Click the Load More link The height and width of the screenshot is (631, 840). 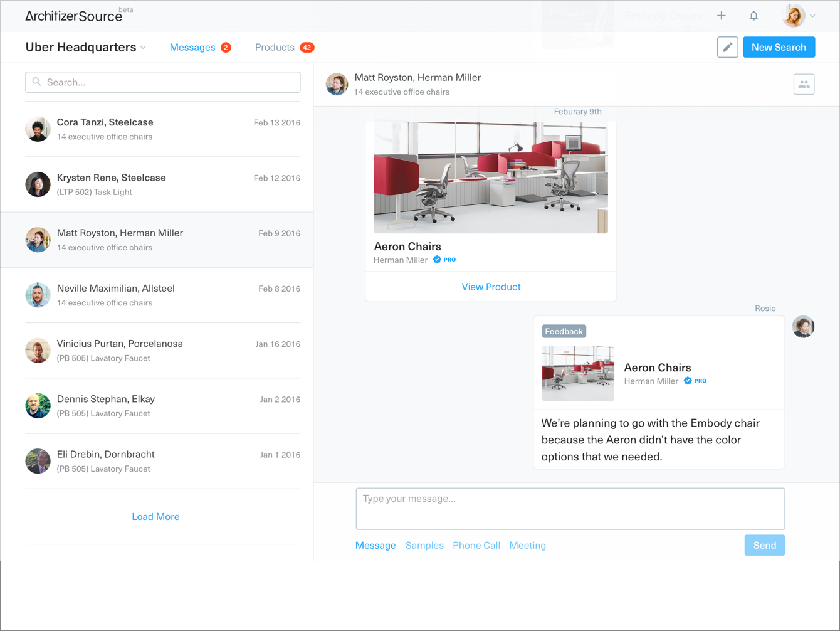[155, 517]
